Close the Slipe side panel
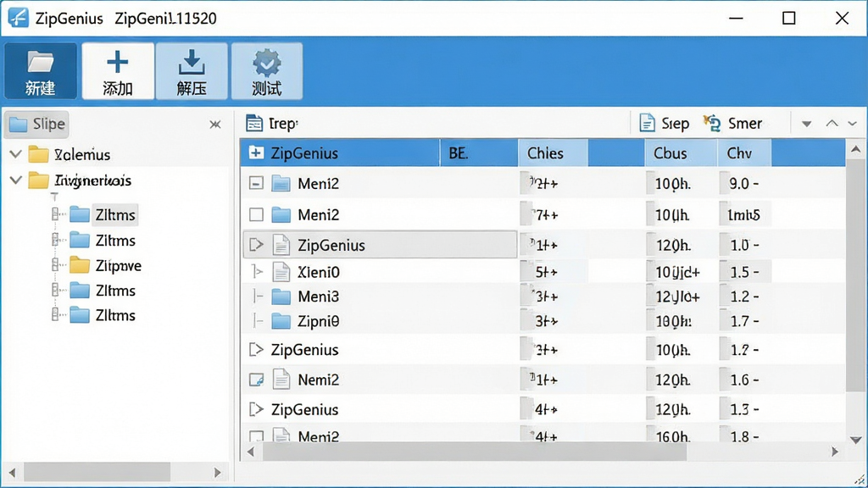 [x=215, y=125]
